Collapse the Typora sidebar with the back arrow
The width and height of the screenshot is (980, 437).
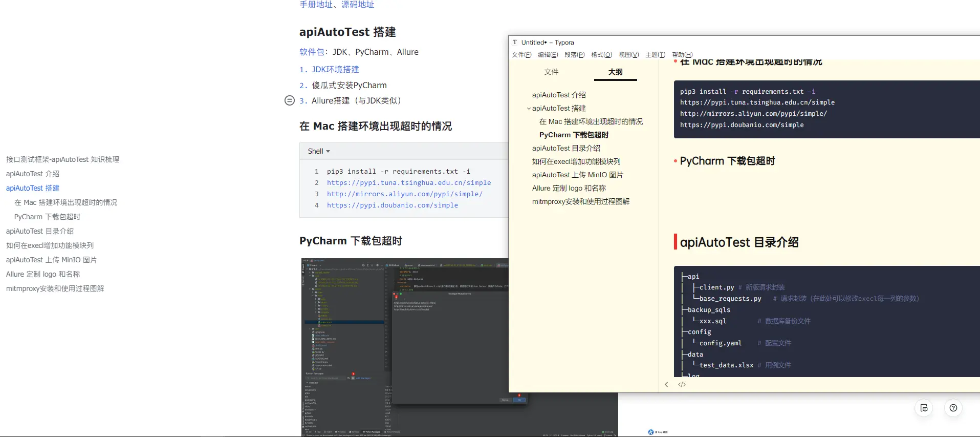(x=666, y=384)
